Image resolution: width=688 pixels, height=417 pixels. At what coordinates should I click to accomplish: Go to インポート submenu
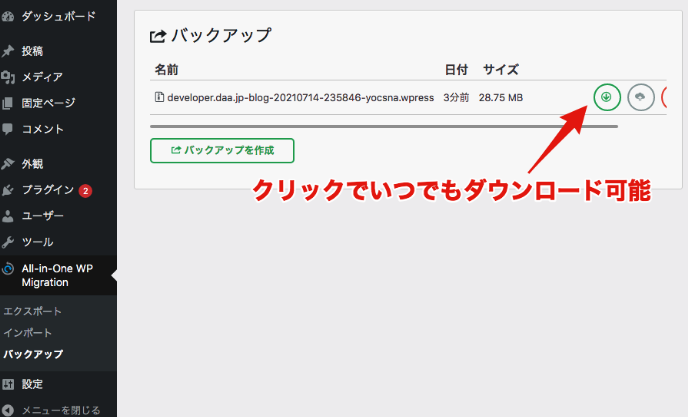pyautogui.click(x=27, y=333)
